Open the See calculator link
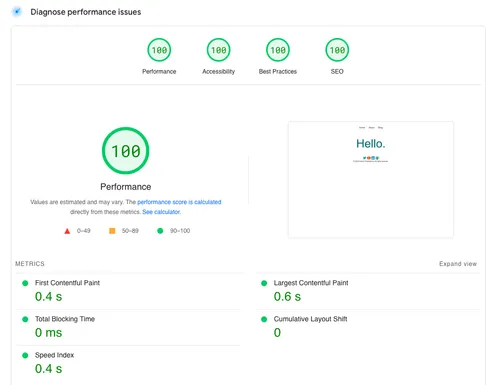 161,212
